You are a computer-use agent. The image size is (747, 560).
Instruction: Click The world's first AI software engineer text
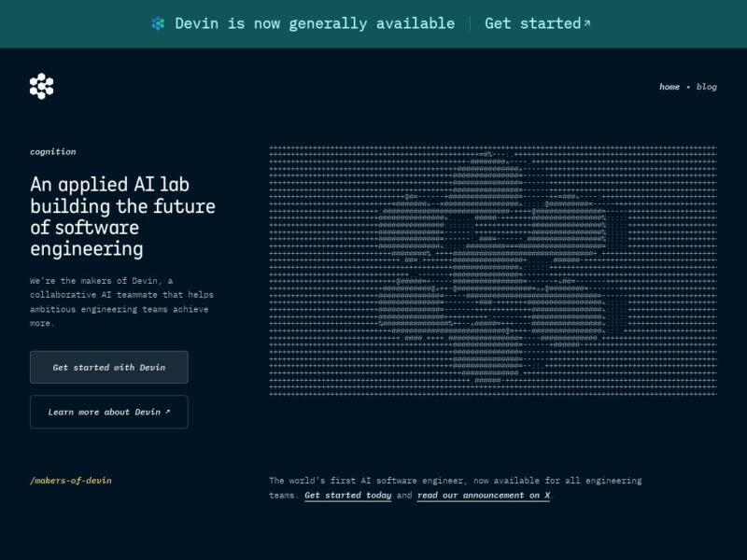455,487
